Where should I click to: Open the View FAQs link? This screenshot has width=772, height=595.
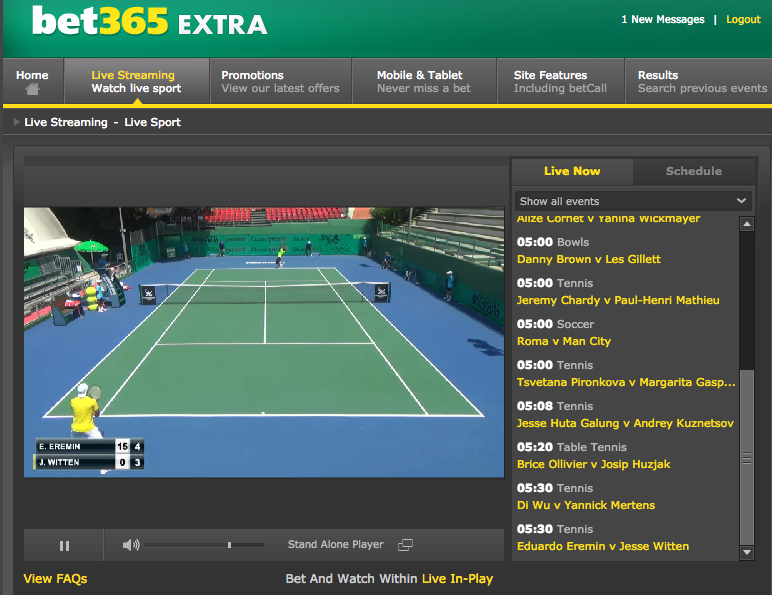tap(55, 579)
